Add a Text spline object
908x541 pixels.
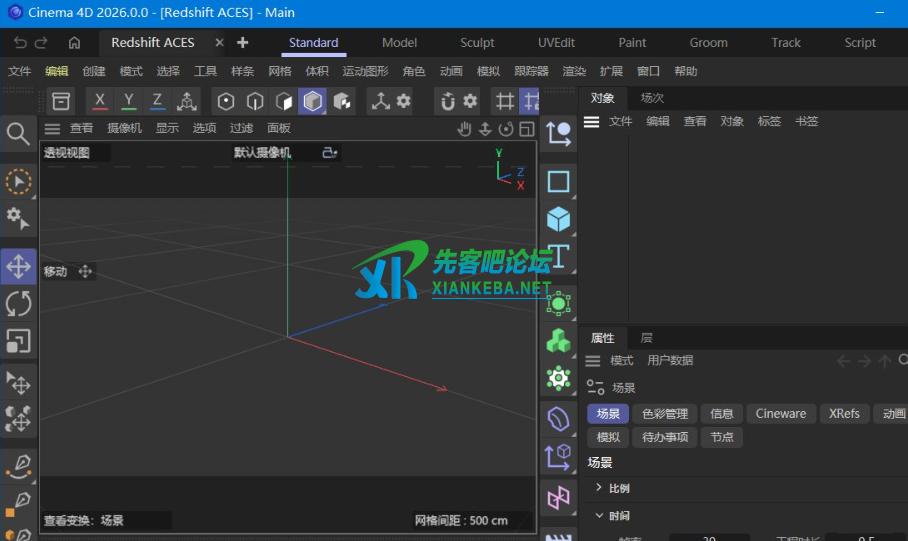[x=558, y=256]
